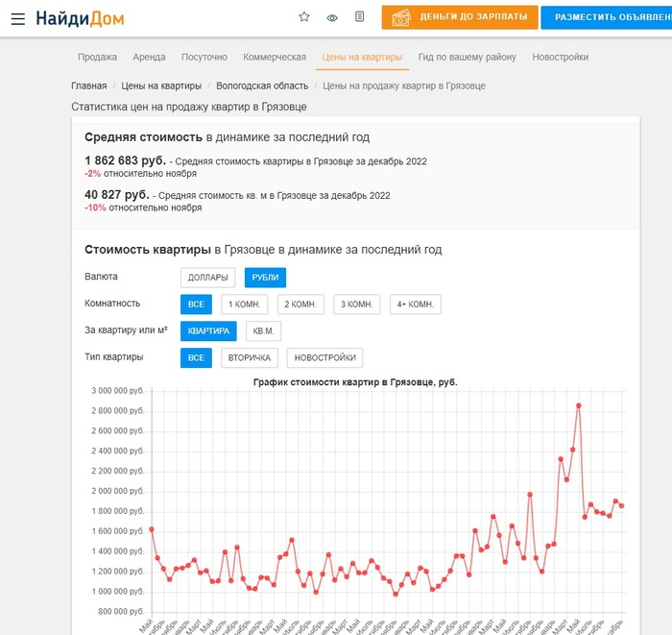
Task: Toggle price display to КВ.М.
Action: coord(262,331)
